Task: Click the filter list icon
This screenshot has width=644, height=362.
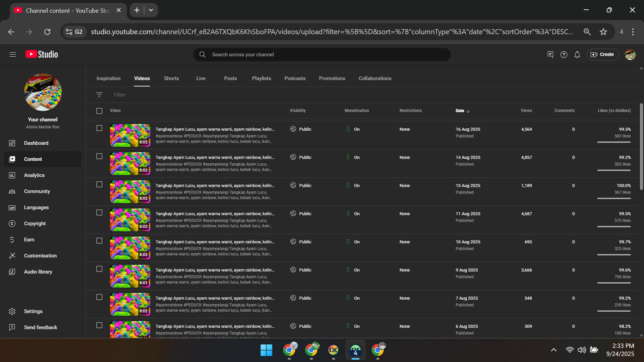Action: tap(99, 95)
